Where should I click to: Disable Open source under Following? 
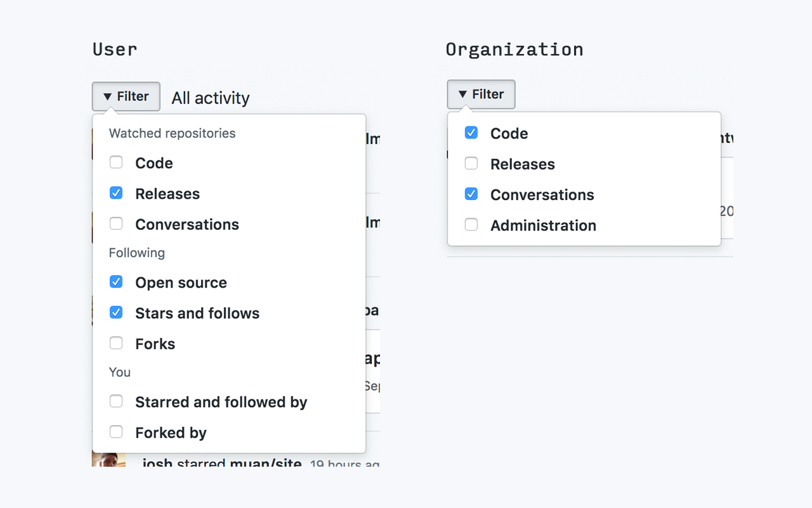click(116, 282)
